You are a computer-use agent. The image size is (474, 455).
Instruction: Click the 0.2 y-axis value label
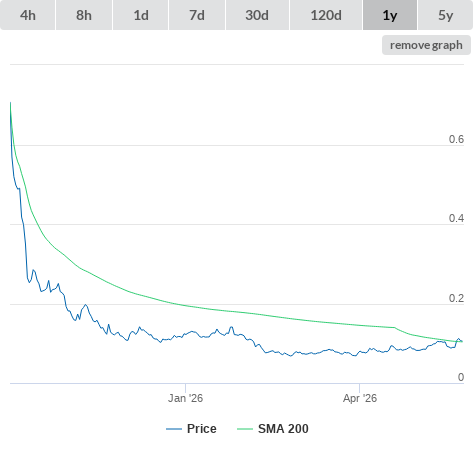click(456, 298)
